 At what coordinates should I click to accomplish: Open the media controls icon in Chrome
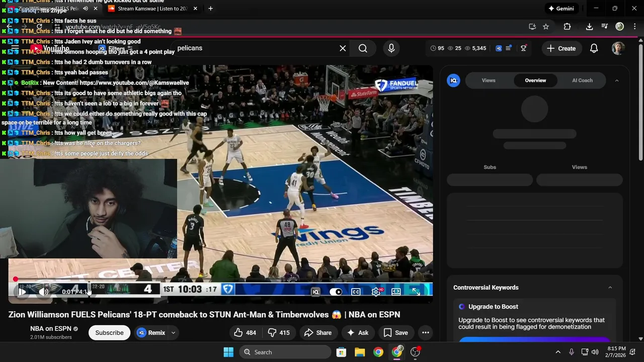[605, 27]
